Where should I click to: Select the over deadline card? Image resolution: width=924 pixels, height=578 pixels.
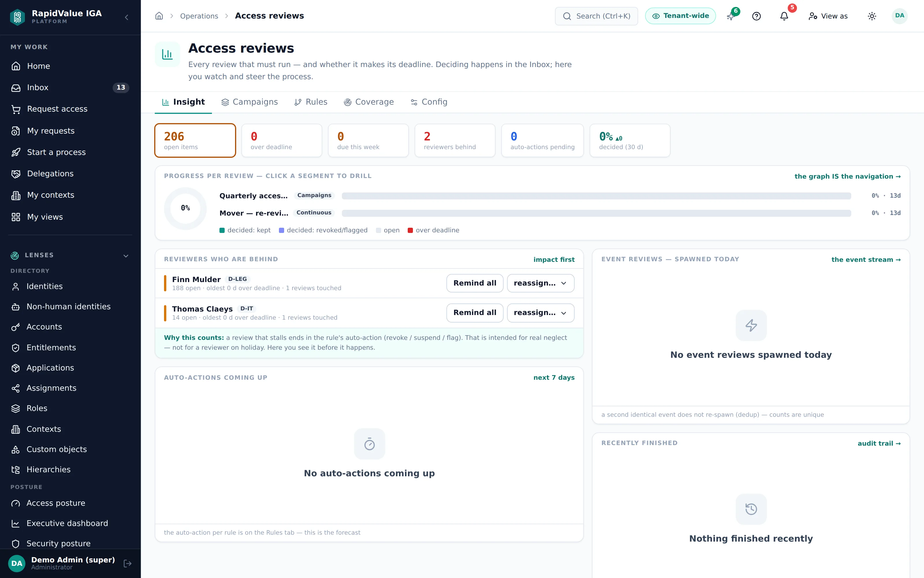click(282, 140)
